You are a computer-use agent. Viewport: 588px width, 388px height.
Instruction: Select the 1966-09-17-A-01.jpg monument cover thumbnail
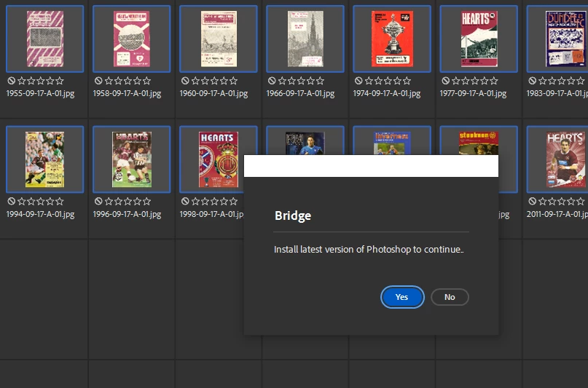(305, 39)
